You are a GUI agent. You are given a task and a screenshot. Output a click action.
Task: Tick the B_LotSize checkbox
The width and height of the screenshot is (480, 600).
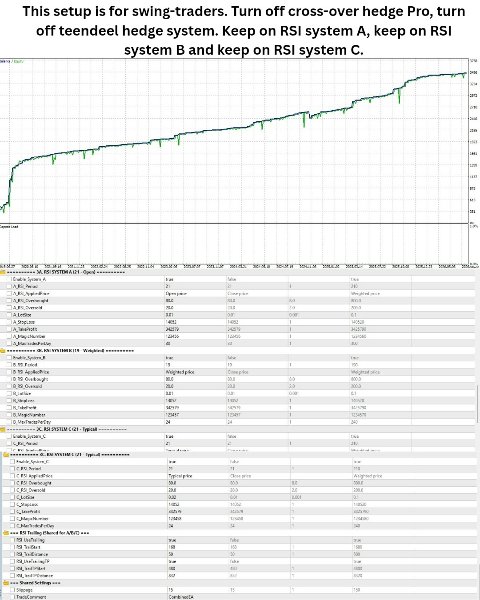pos(9,393)
